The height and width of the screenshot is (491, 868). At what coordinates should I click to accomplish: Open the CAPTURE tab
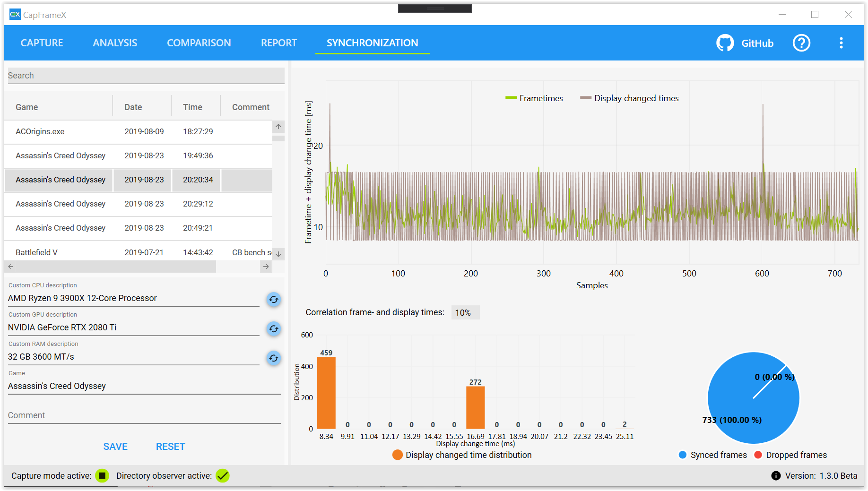pyautogui.click(x=42, y=43)
